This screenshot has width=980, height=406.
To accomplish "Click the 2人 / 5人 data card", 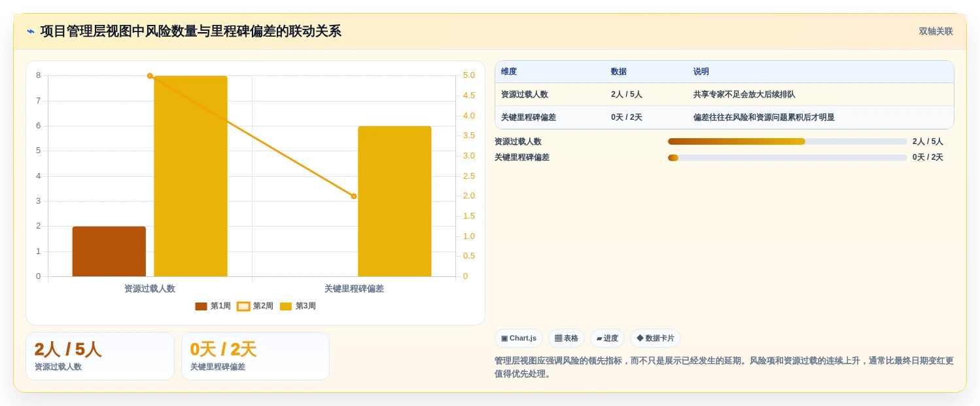I will (x=100, y=356).
